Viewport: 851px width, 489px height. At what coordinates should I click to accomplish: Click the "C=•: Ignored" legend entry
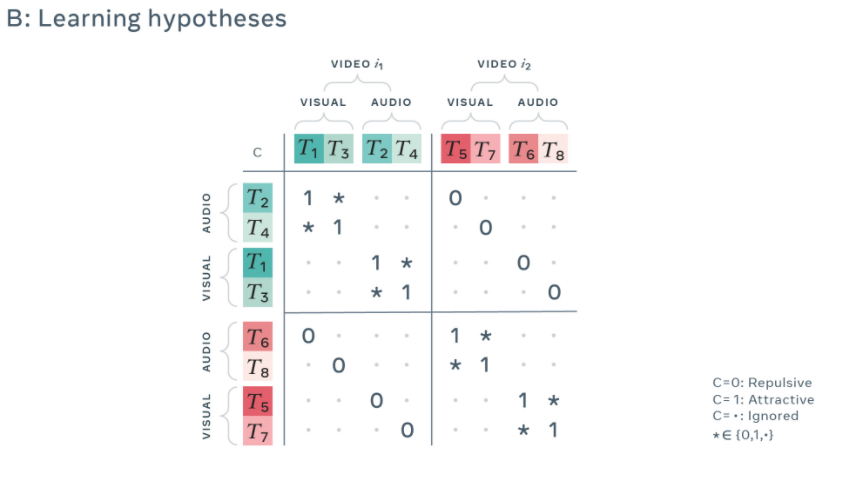coord(757,416)
